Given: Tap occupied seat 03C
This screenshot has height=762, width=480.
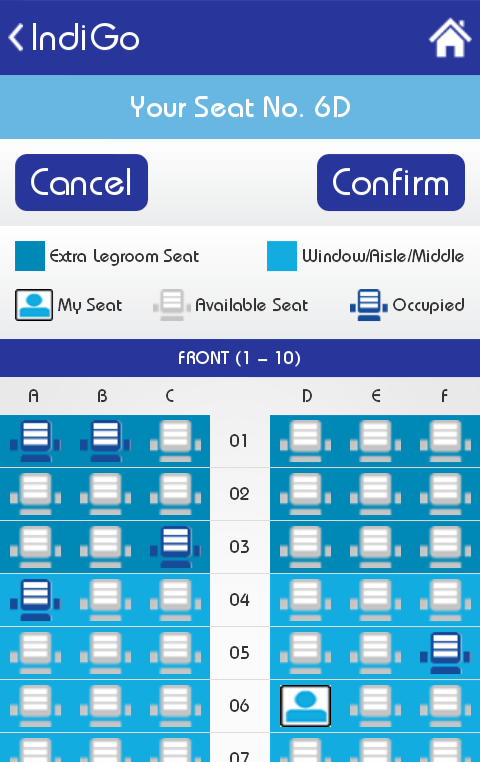Looking at the screenshot, I should pos(175,547).
